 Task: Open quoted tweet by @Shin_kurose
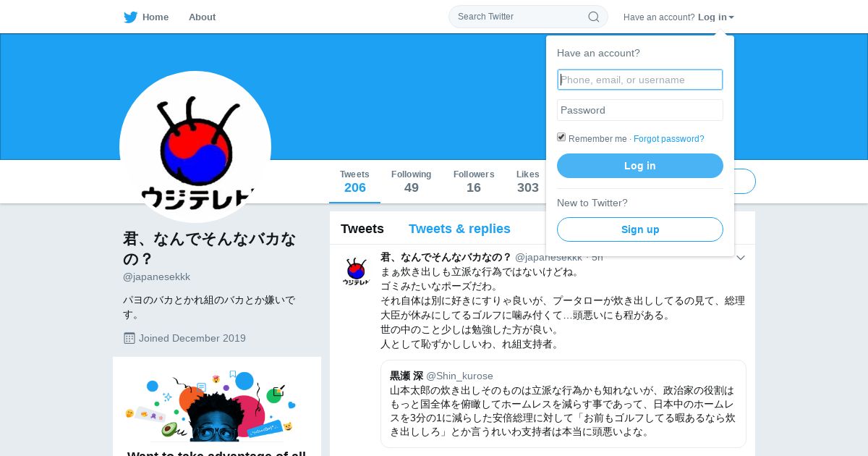[563, 404]
